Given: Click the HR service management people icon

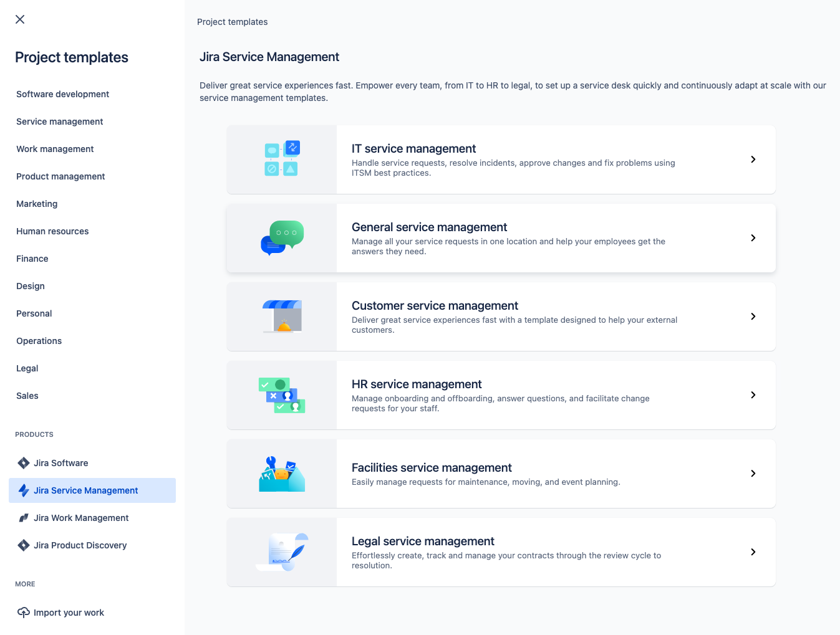Looking at the screenshot, I should click(281, 394).
